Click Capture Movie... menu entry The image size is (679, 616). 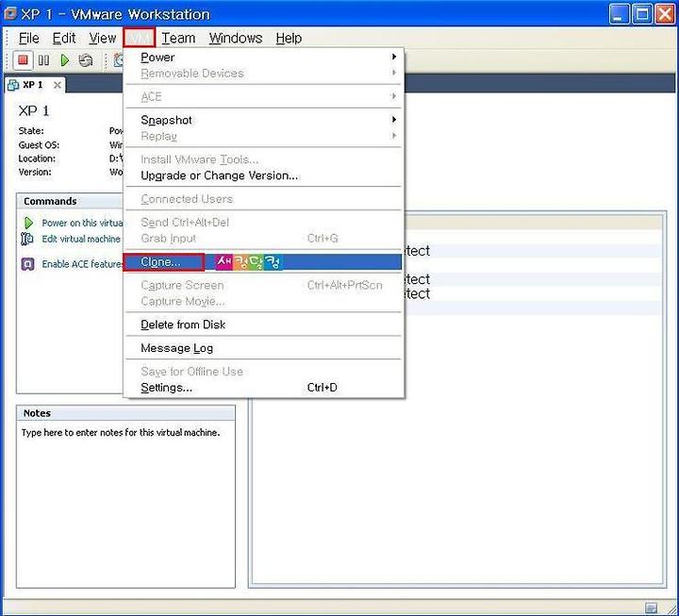(263, 301)
